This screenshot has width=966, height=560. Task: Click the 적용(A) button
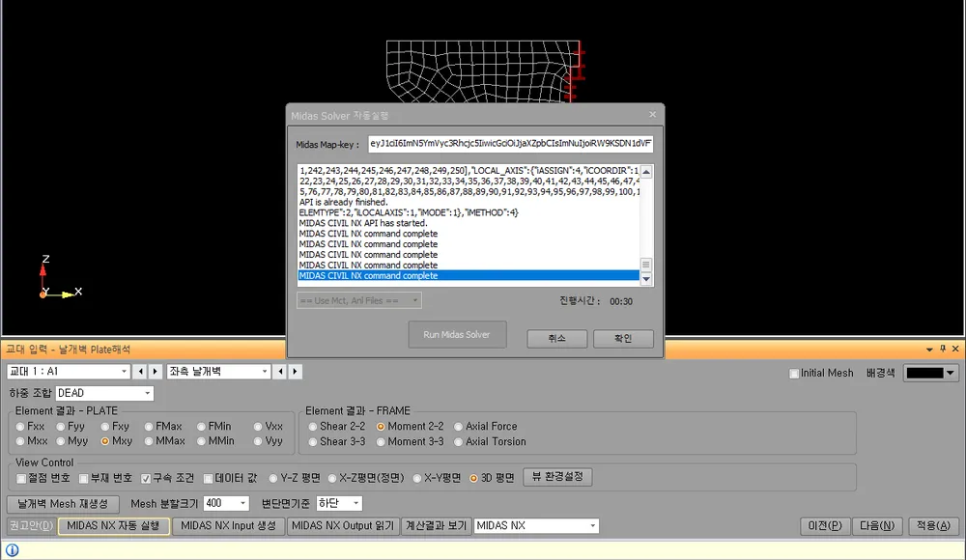click(933, 525)
